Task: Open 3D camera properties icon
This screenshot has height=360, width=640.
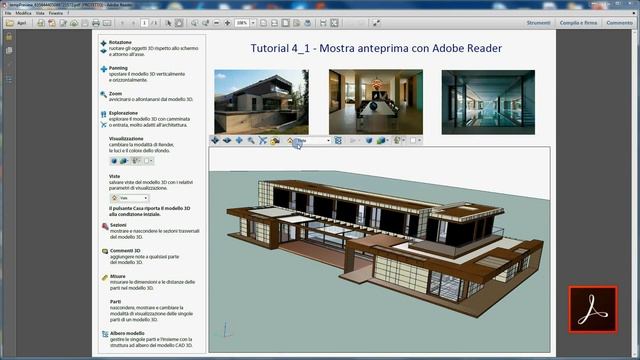Action: click(275, 141)
